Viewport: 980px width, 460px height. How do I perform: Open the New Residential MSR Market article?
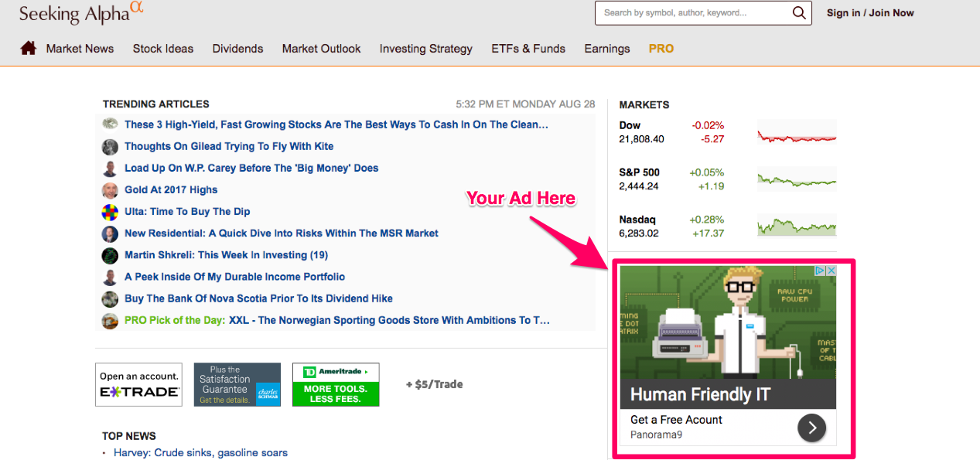[282, 233]
